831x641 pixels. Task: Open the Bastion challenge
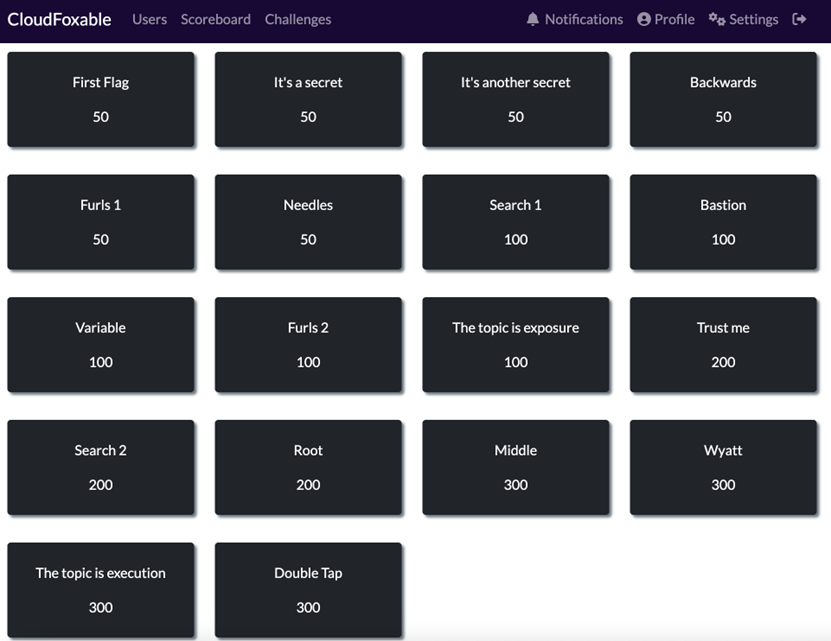723,222
